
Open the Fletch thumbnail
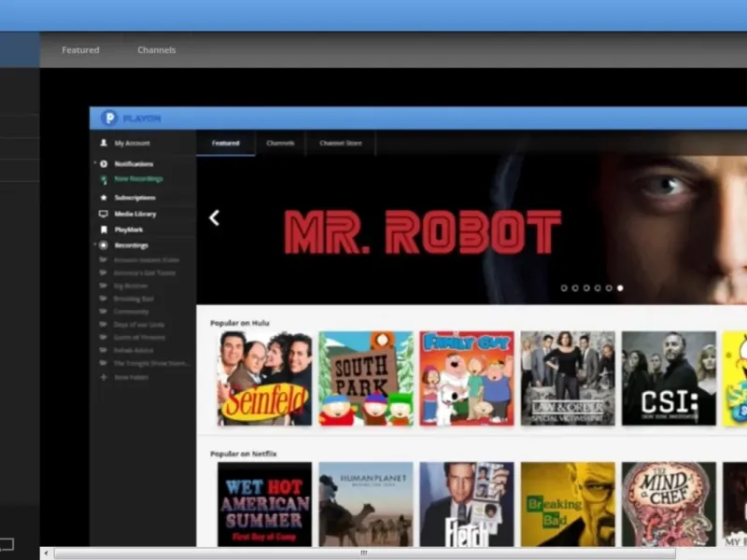467,504
